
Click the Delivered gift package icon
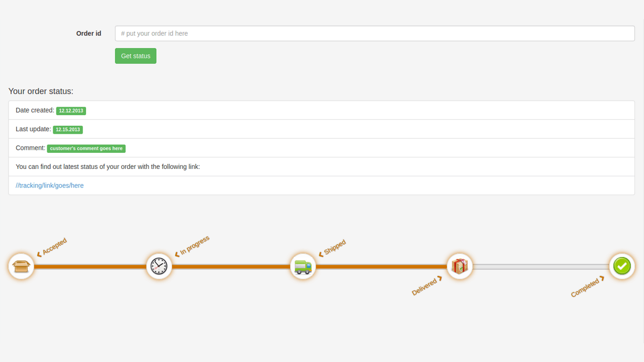pos(460,266)
